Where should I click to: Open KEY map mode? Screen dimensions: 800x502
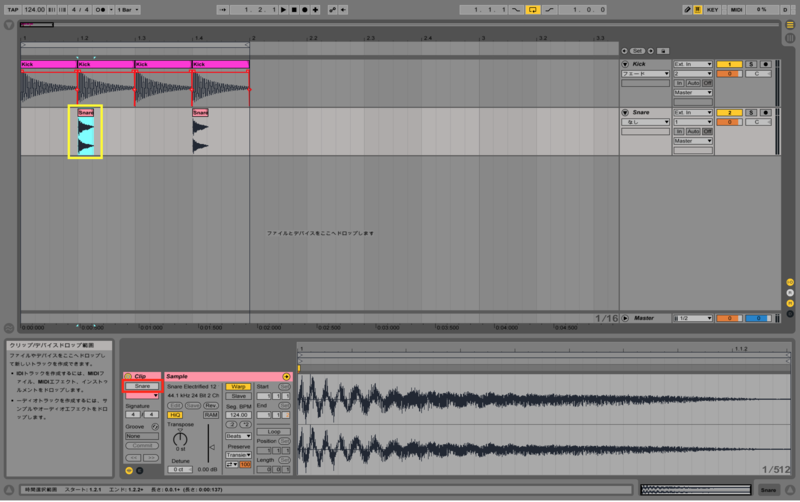[x=712, y=10]
